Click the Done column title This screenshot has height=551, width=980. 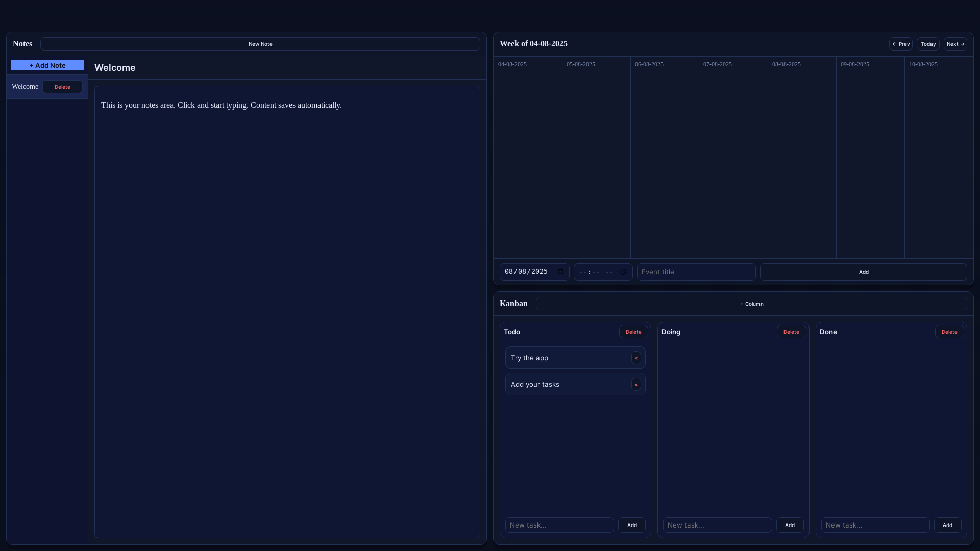(828, 332)
